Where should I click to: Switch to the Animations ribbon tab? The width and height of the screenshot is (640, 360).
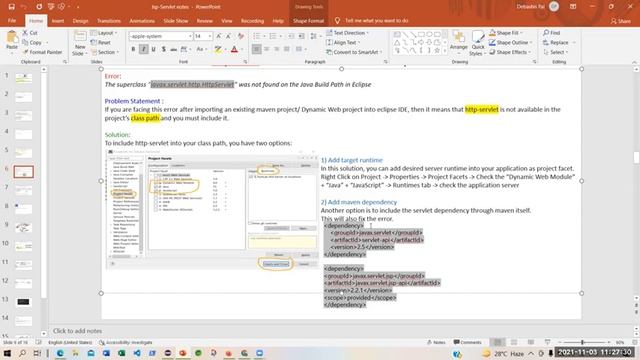pyautogui.click(x=142, y=20)
